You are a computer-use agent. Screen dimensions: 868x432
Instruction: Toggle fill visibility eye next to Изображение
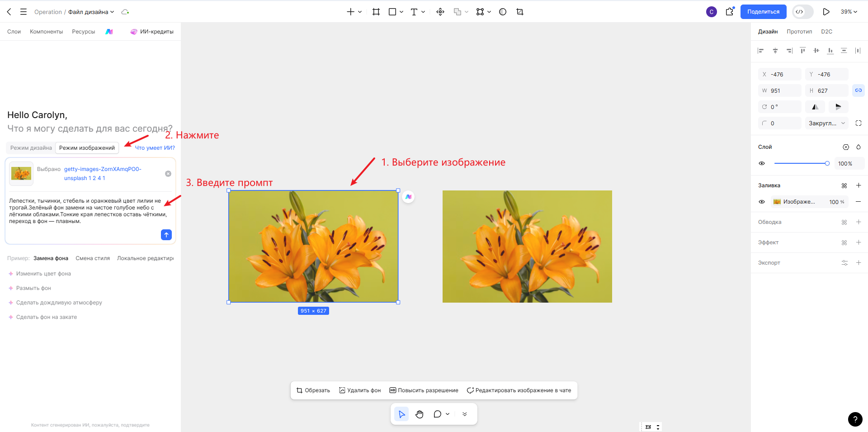762,202
